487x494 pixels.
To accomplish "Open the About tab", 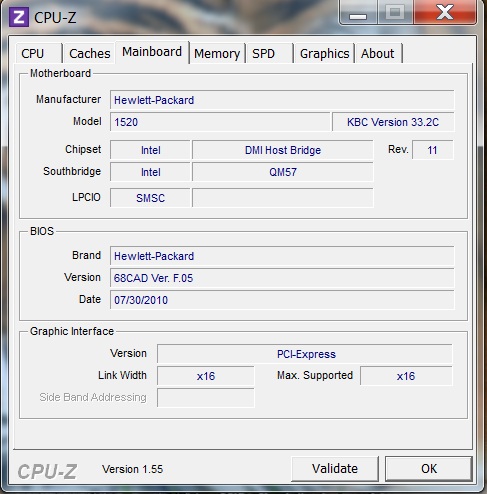I will pyautogui.click(x=379, y=53).
